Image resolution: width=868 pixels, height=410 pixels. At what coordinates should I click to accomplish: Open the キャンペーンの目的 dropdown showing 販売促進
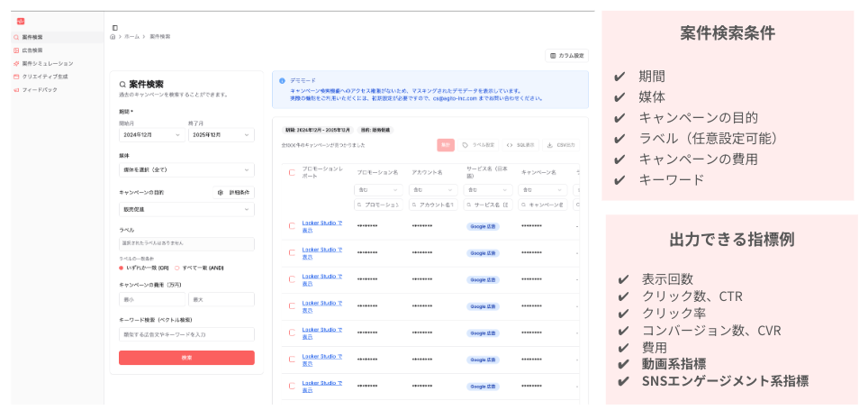pos(186,209)
